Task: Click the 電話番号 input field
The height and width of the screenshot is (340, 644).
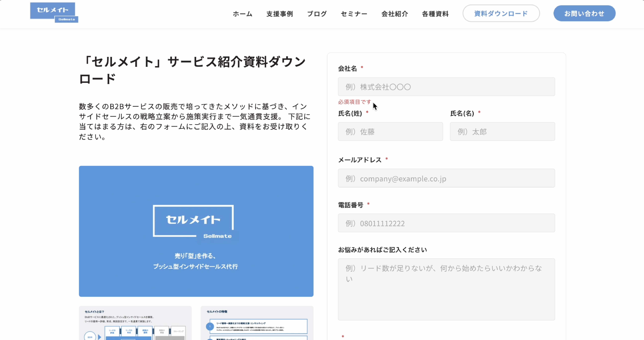Action: pos(446,223)
